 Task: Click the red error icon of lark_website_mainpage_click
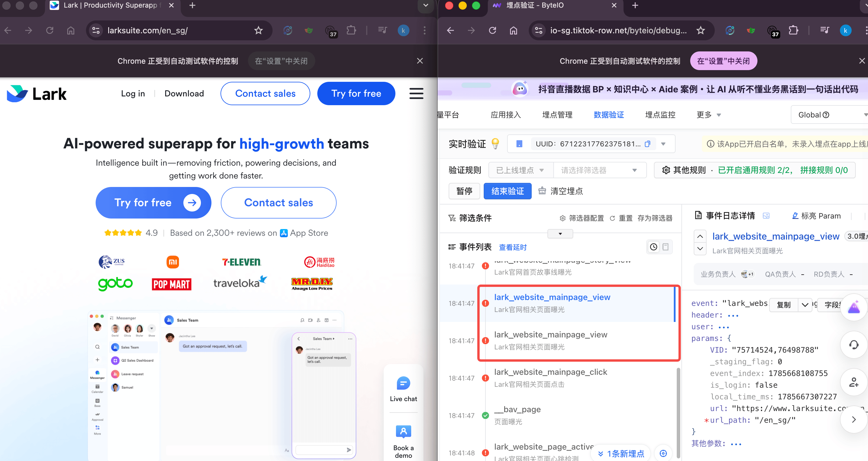(485, 378)
